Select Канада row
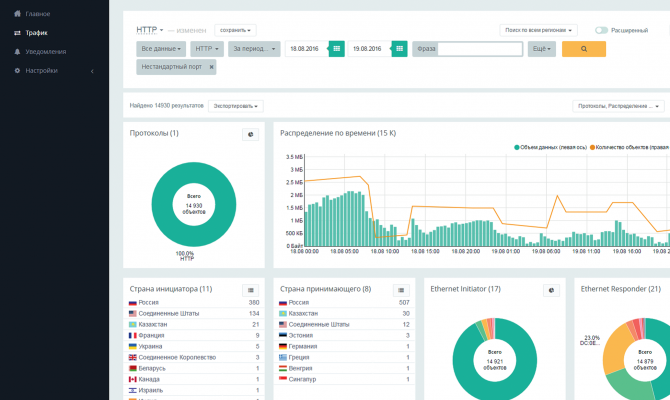 click(194, 379)
